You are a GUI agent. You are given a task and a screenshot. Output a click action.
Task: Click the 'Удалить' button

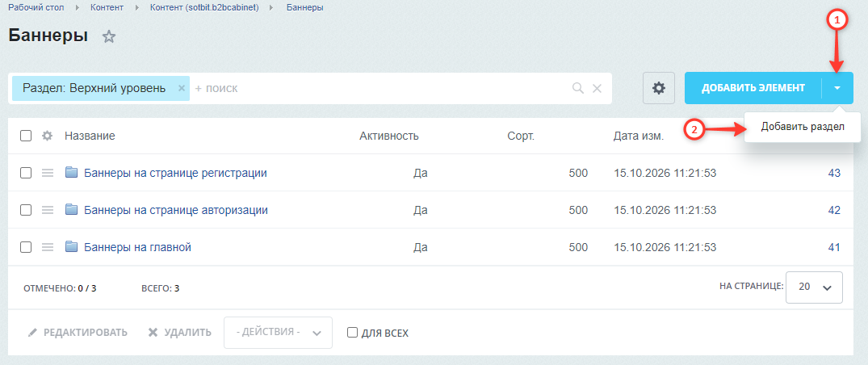179,333
